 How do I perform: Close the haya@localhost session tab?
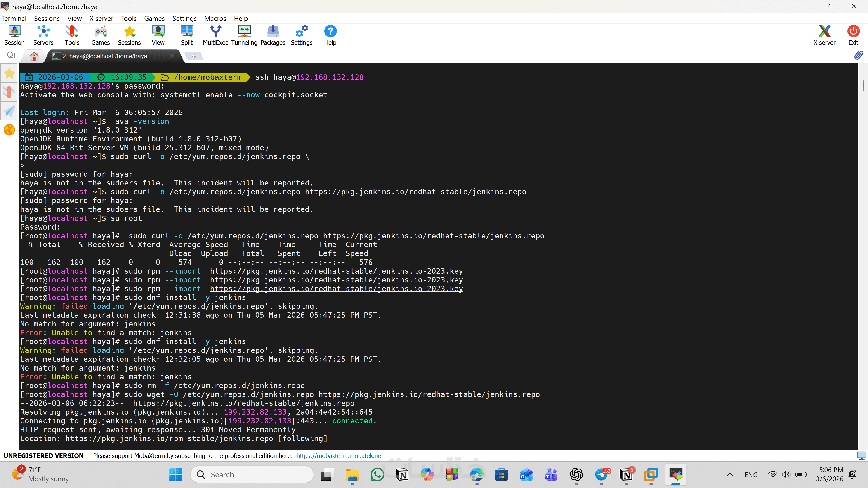172,56
